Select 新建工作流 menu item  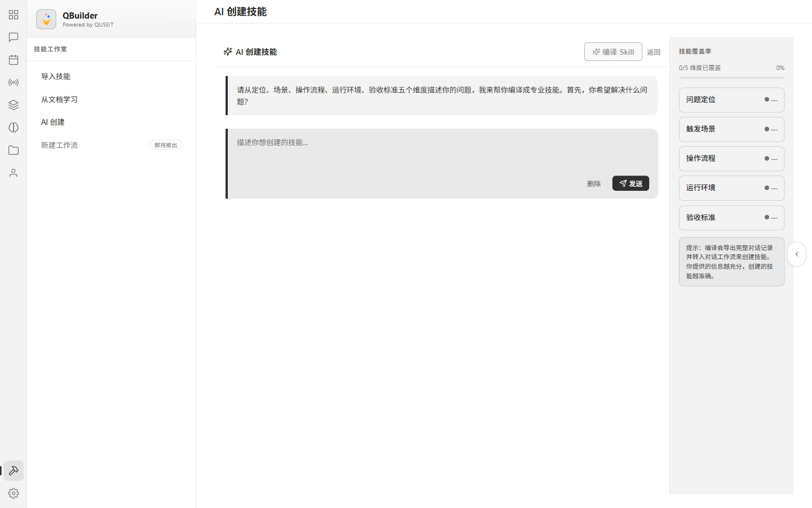pyautogui.click(x=111, y=145)
